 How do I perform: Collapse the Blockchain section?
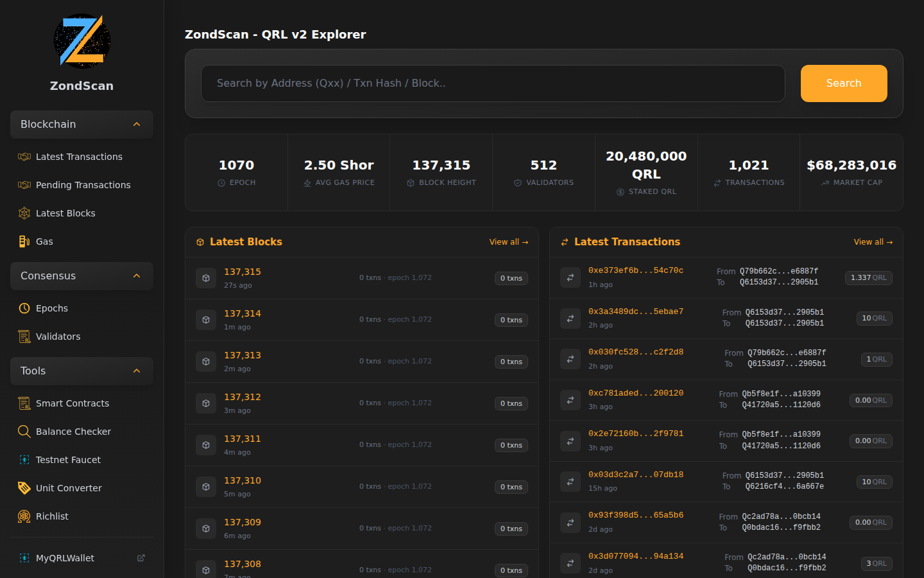pos(81,125)
